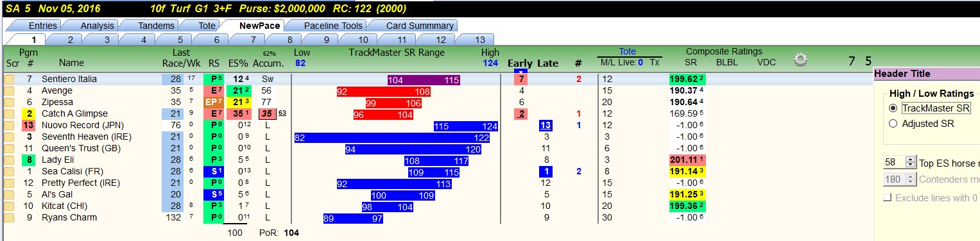Image resolution: width=980 pixels, height=241 pixels.
Task: Click Ryans Charm's blue SR range bar
Action: pos(353,218)
